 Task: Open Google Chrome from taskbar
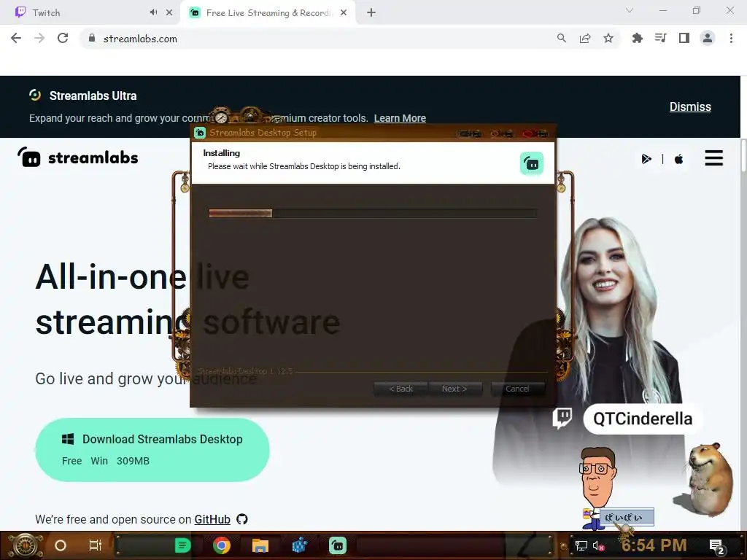tap(222, 545)
